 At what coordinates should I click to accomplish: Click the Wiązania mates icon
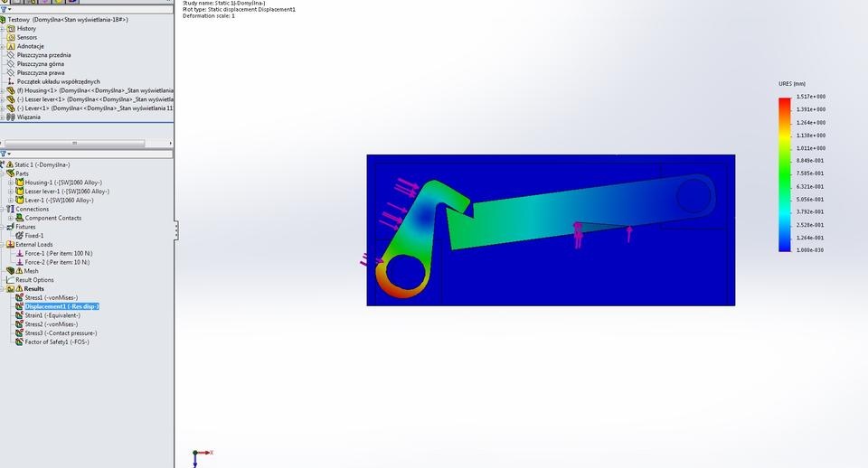click(11, 117)
